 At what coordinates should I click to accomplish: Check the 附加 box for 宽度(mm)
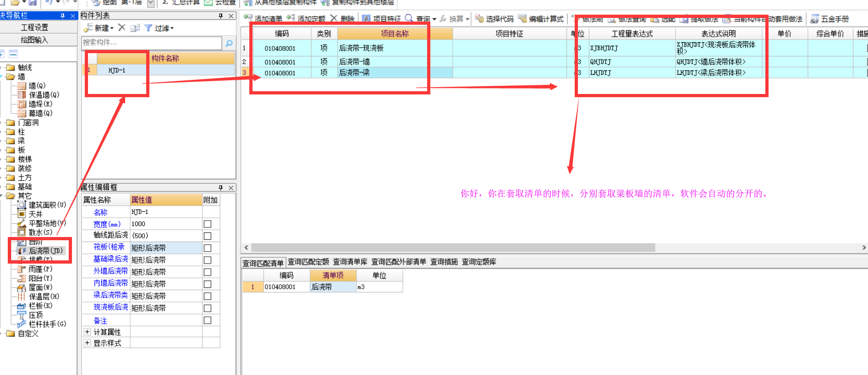click(x=208, y=224)
